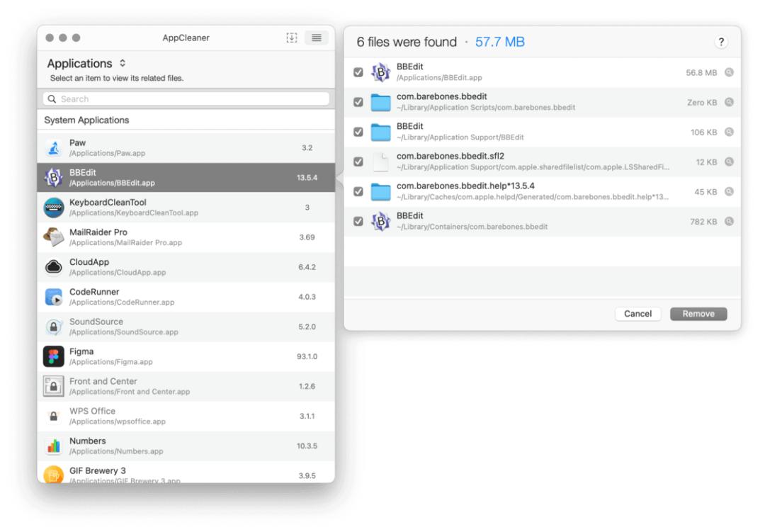
Task: Click the 57.7 MB total size
Action: [499, 42]
